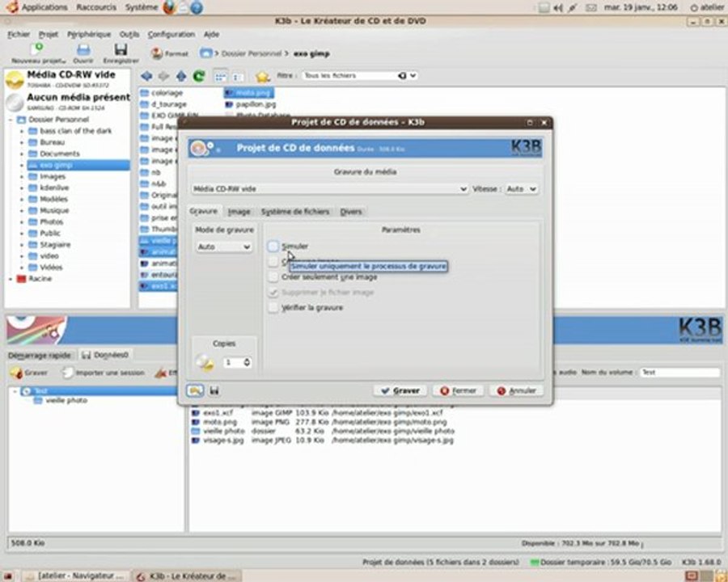Click the load default settings icon in dialog
Viewport: 728px width, 582px height.
[195, 390]
